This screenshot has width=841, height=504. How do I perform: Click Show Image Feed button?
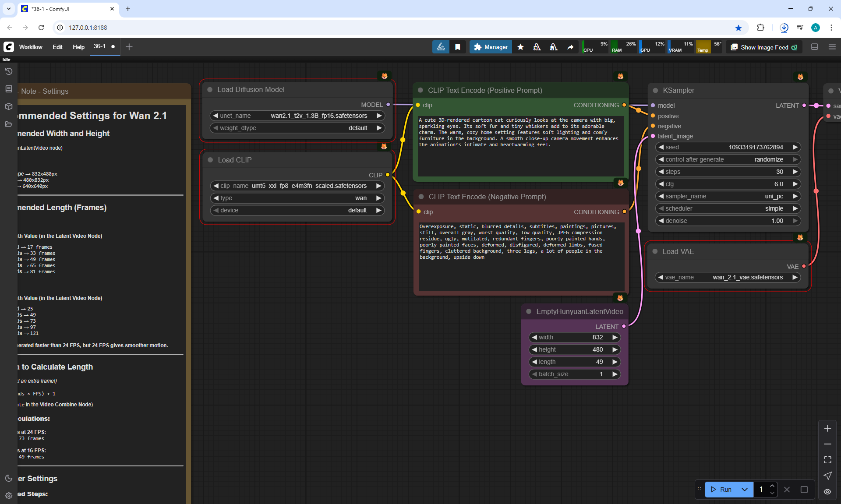pos(764,47)
